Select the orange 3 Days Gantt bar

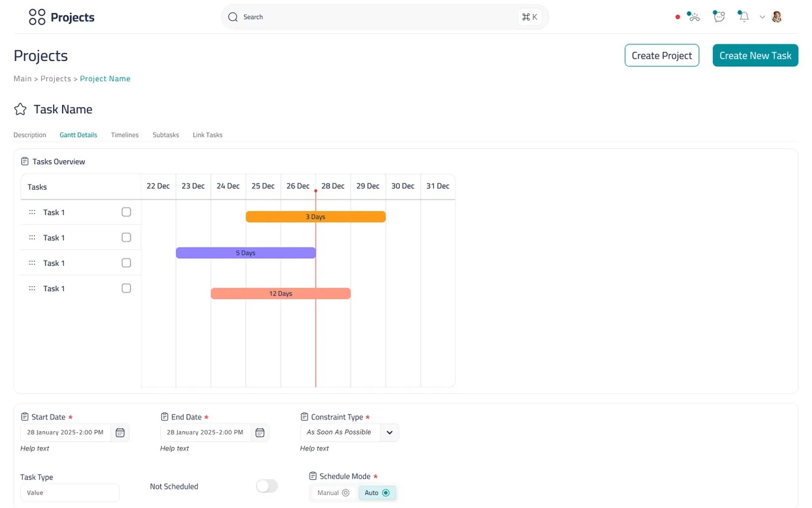point(316,217)
